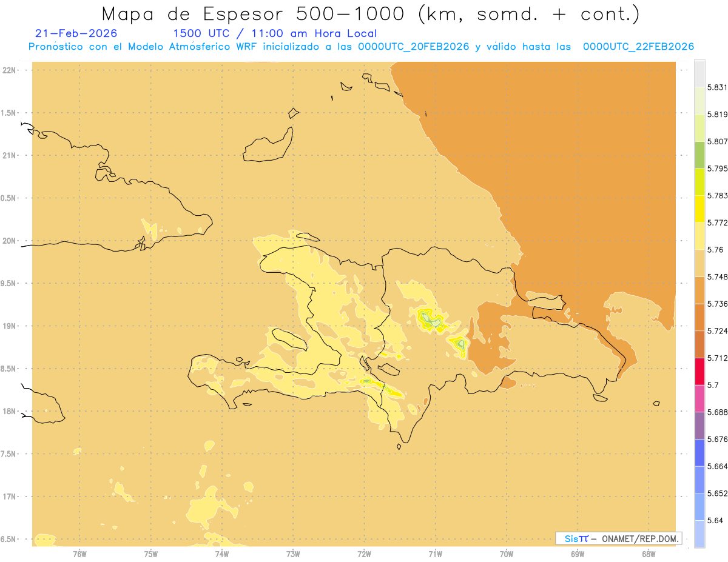Click the 19N latitude label
This screenshot has width=728, height=562.
10,326
